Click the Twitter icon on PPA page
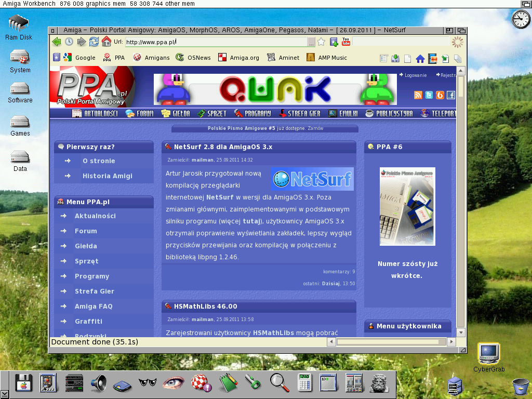Viewport: 532px width, 399px height. 429,95
